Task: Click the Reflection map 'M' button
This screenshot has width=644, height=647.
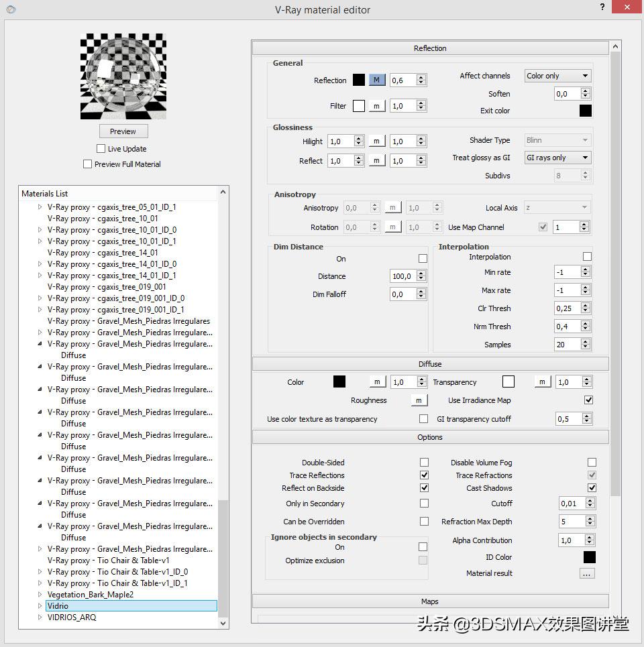Action: (x=376, y=80)
